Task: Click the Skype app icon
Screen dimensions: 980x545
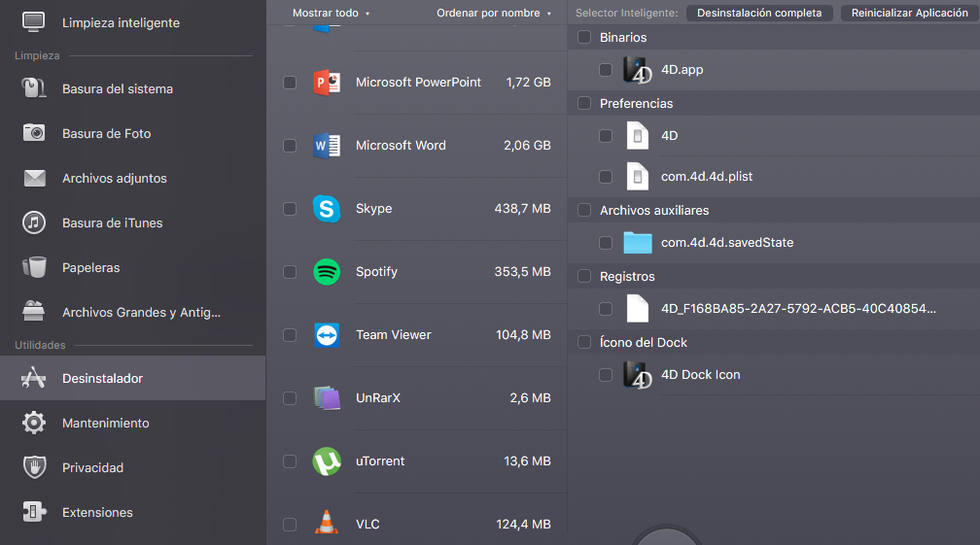Action: click(x=327, y=209)
